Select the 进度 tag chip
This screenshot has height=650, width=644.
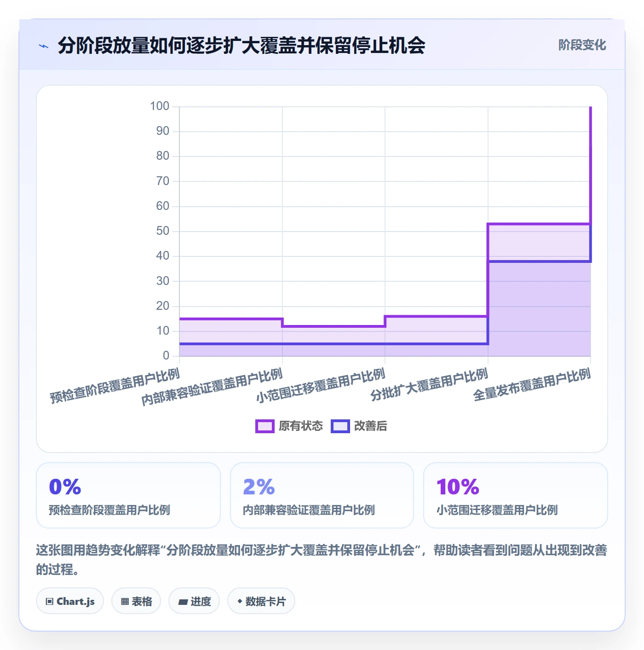click(x=194, y=601)
